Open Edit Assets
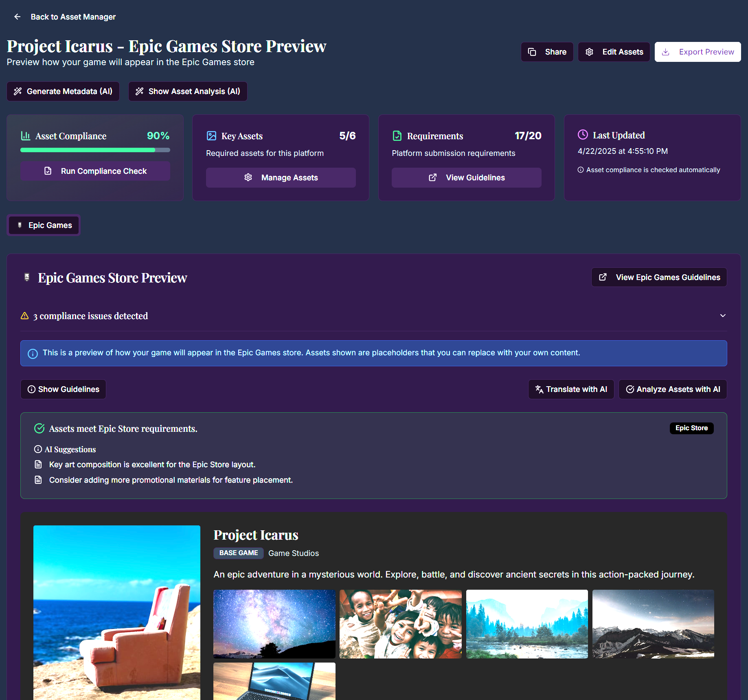 point(614,52)
